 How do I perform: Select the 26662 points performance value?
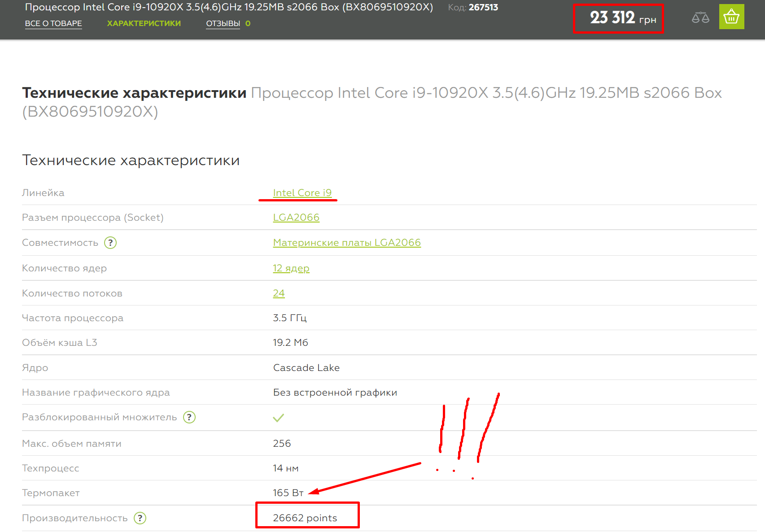point(305,518)
